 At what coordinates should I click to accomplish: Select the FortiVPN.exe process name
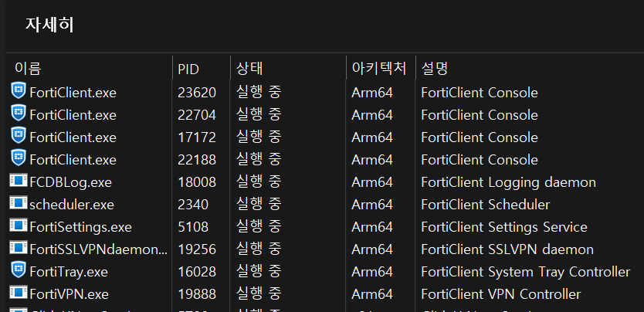coord(69,294)
